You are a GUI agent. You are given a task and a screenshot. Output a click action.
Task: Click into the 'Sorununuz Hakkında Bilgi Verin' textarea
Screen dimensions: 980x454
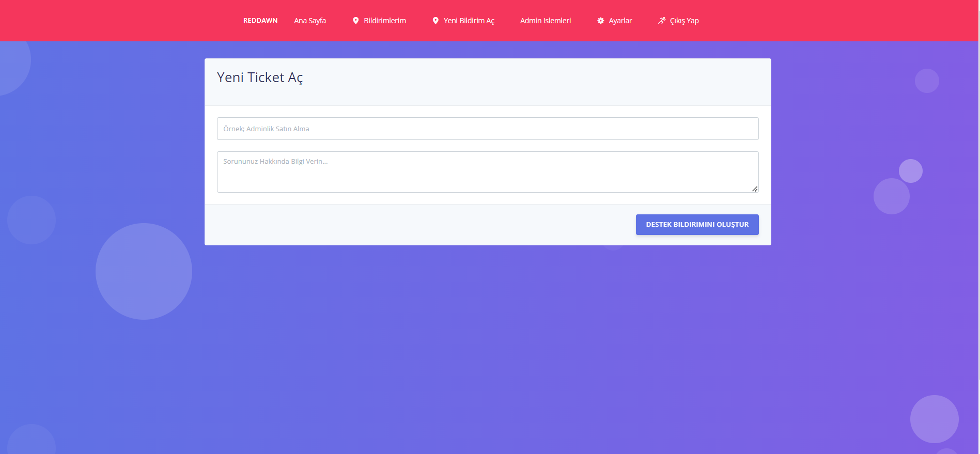point(488,172)
